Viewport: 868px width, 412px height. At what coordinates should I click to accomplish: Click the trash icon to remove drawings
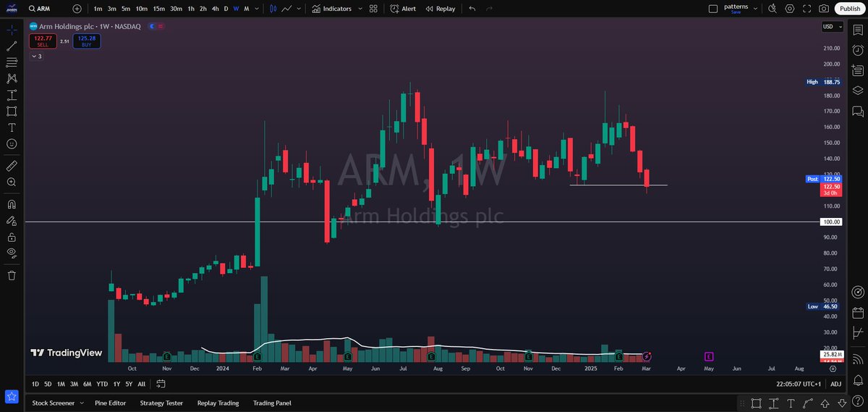[x=12, y=275]
